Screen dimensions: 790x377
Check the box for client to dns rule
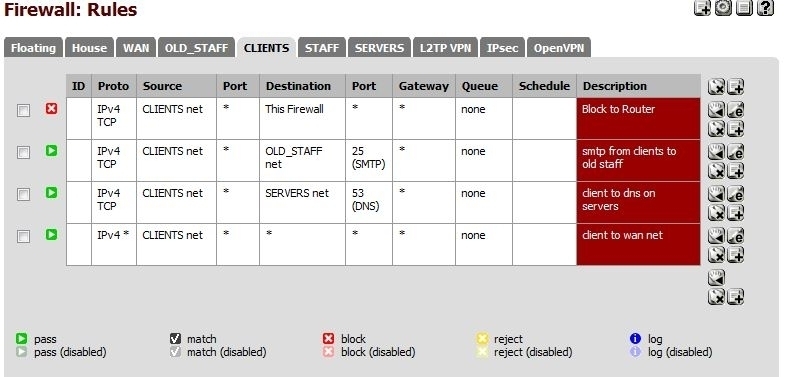pyautogui.click(x=23, y=194)
